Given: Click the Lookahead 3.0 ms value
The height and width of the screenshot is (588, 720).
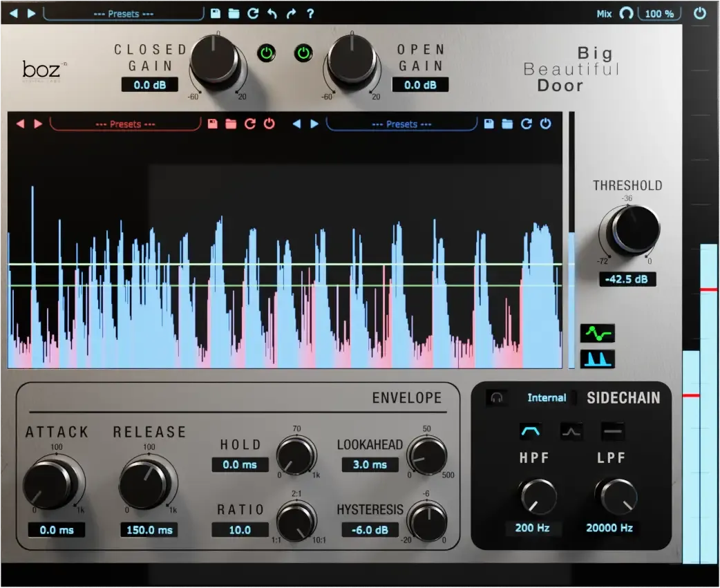Looking at the screenshot, I should tap(370, 464).
